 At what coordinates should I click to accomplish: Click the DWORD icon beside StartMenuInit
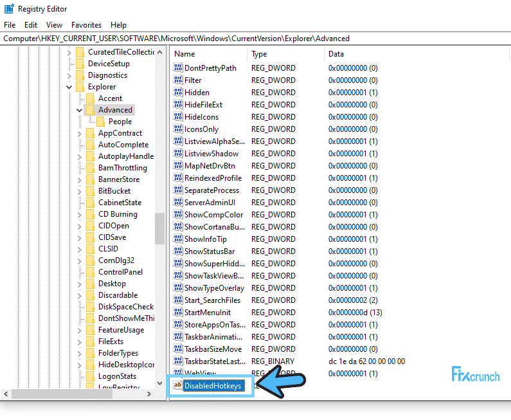pyautogui.click(x=178, y=313)
